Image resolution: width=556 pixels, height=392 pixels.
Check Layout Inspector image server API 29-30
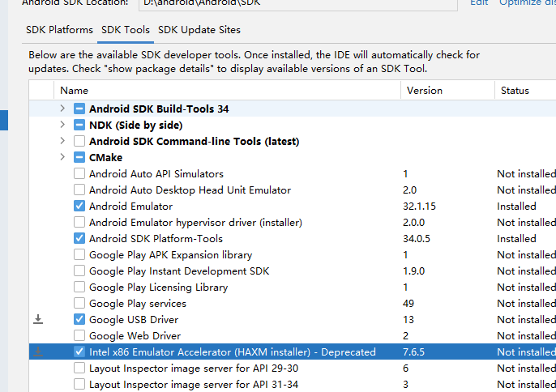[x=79, y=369]
